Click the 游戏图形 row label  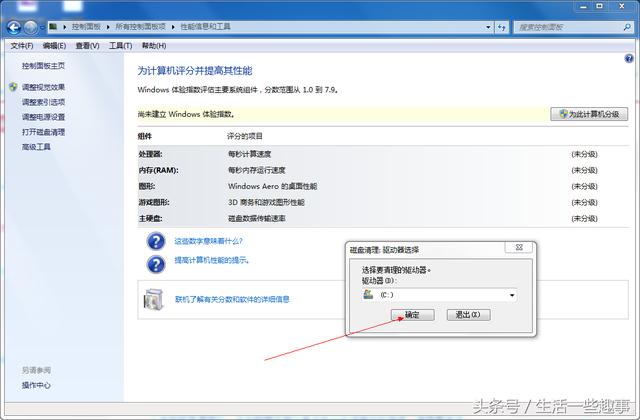pos(154,202)
